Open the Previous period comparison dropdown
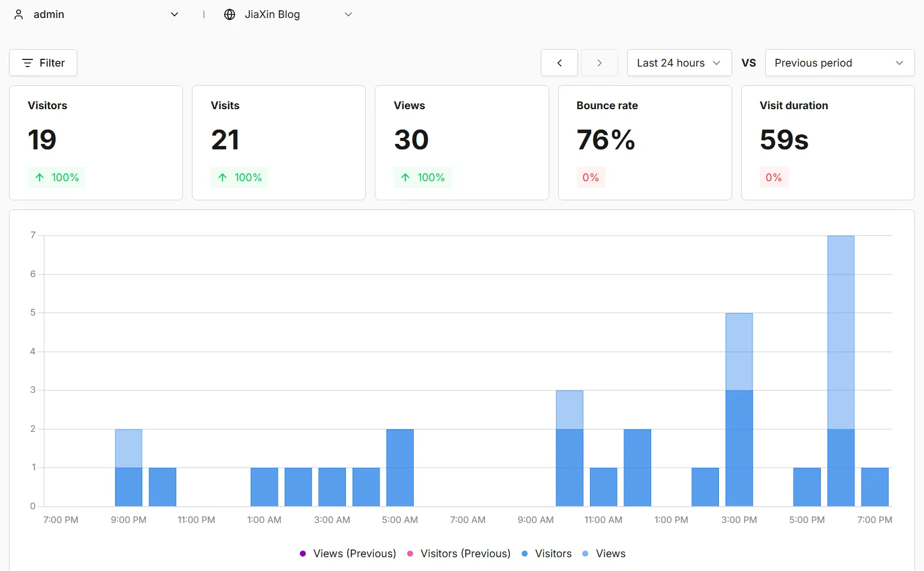Viewport: 924px width, 571px height. pyautogui.click(x=839, y=63)
